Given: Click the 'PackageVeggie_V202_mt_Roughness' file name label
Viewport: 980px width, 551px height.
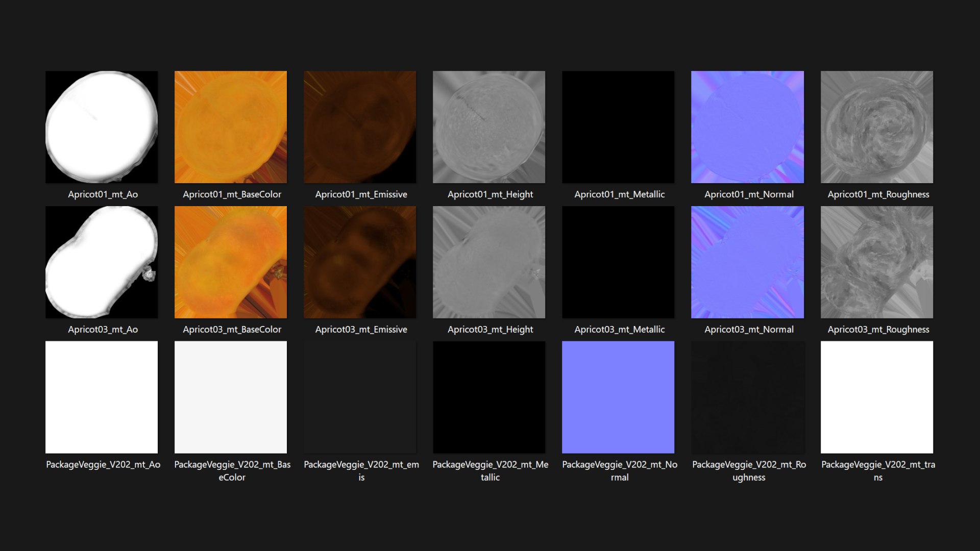Looking at the screenshot, I should click(x=749, y=471).
